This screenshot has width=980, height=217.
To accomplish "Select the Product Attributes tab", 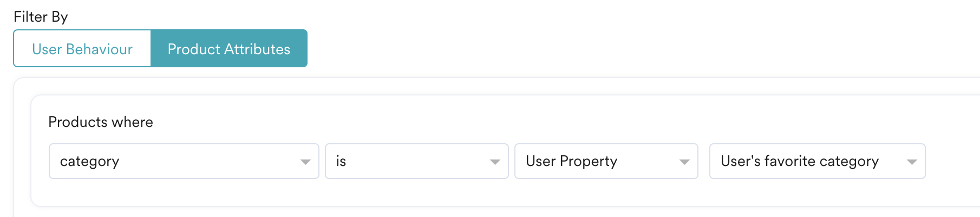I will (229, 49).
